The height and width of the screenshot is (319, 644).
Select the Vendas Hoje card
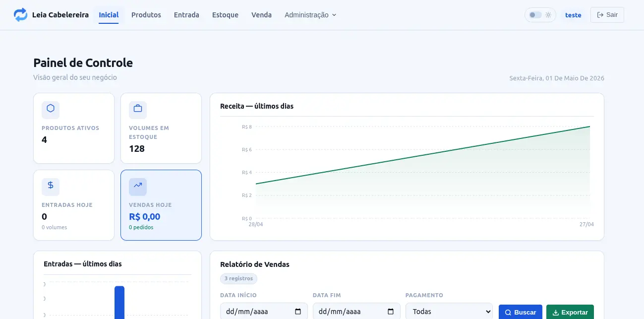coord(161,205)
